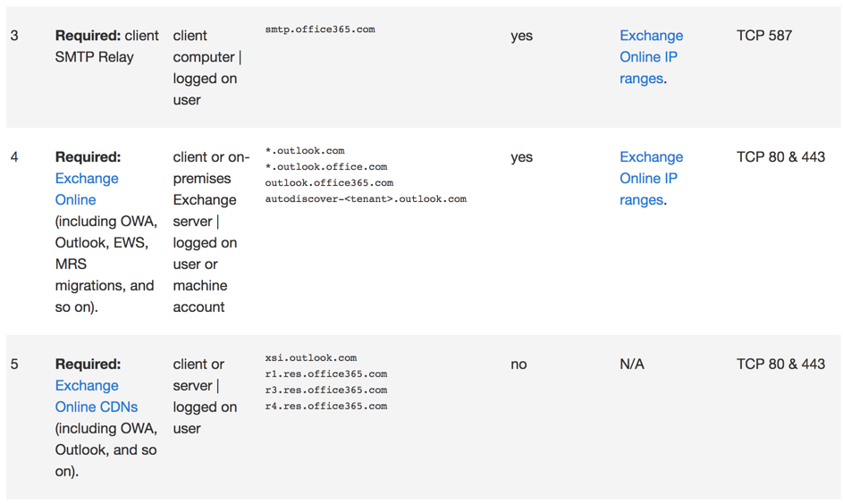Select autodiscover-<tenant>.outlook.com entry
843x504 pixels.
[366, 199]
